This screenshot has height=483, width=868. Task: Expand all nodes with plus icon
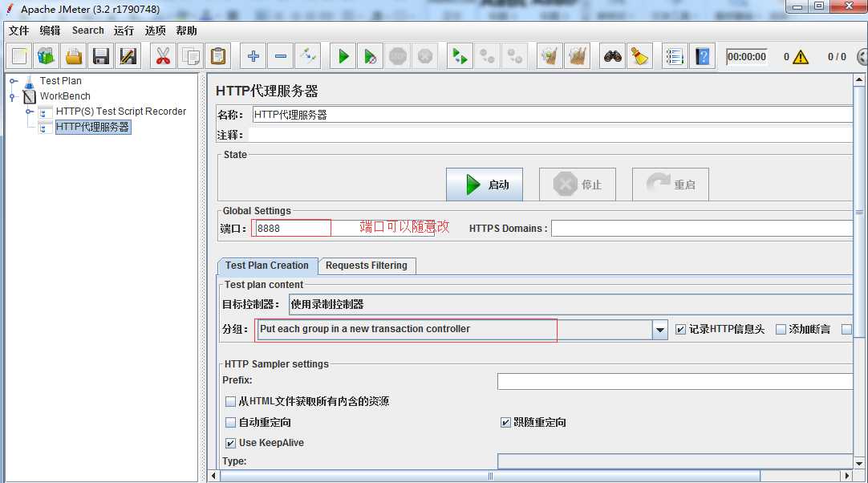(x=253, y=56)
